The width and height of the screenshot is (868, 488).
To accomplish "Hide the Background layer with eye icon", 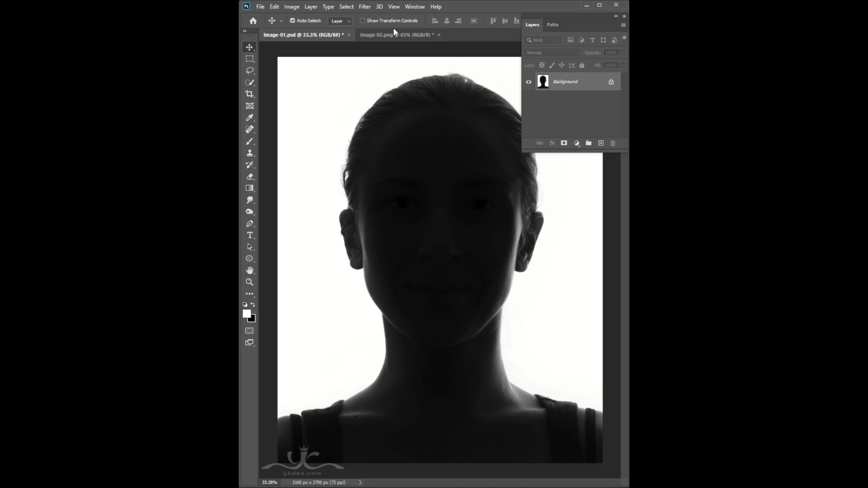I will point(528,82).
